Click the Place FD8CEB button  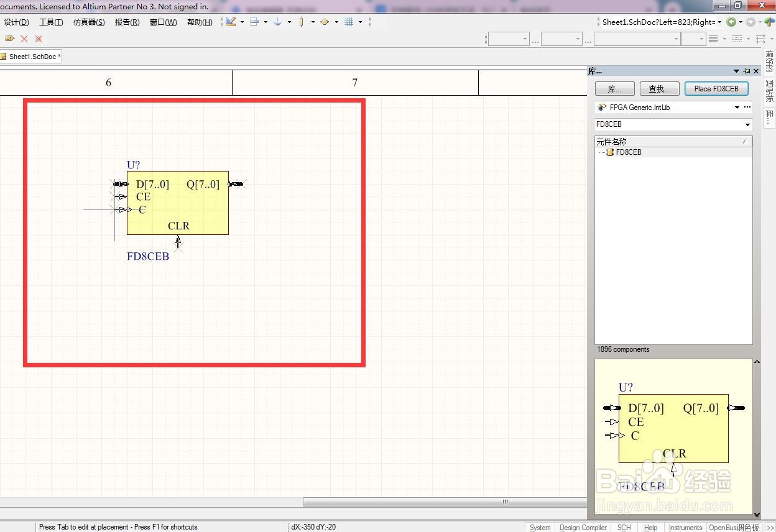[716, 89]
